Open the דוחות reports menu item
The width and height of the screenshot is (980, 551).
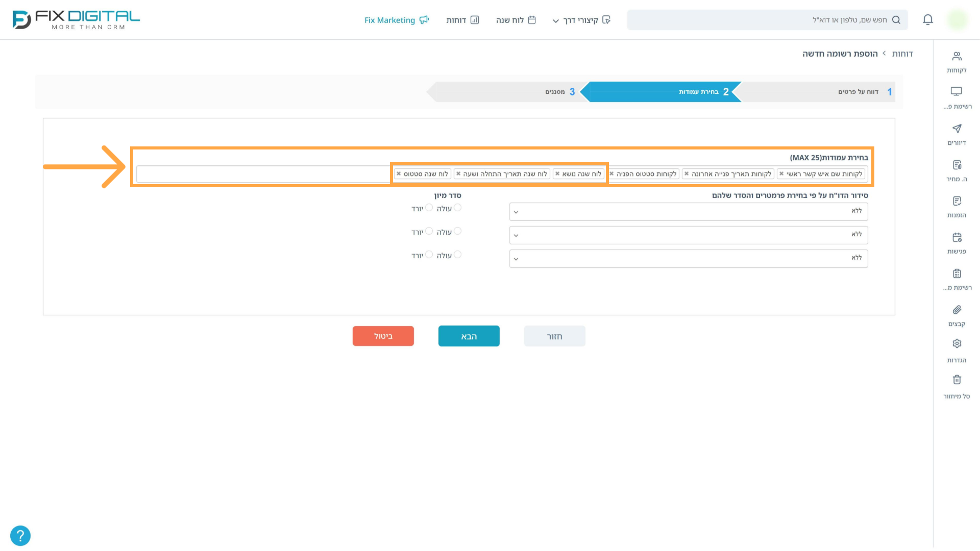click(x=462, y=20)
